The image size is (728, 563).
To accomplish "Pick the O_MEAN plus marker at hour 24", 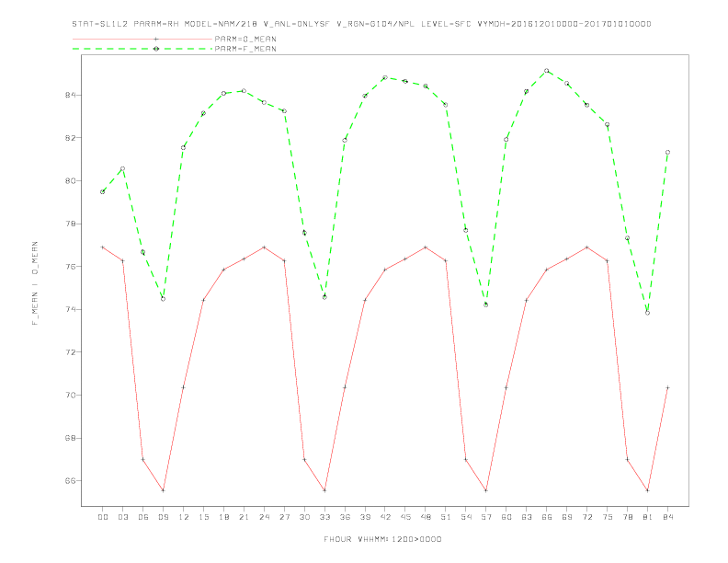I will (264, 247).
